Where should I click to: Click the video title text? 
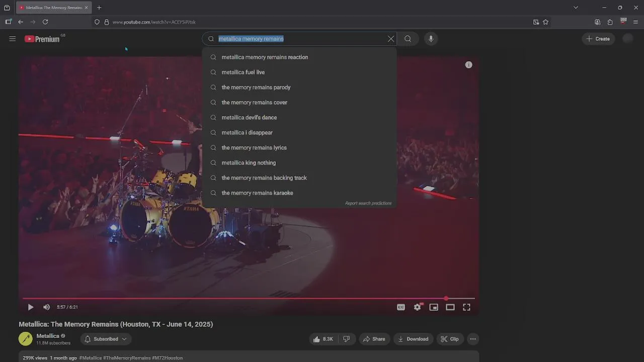[x=116, y=324]
